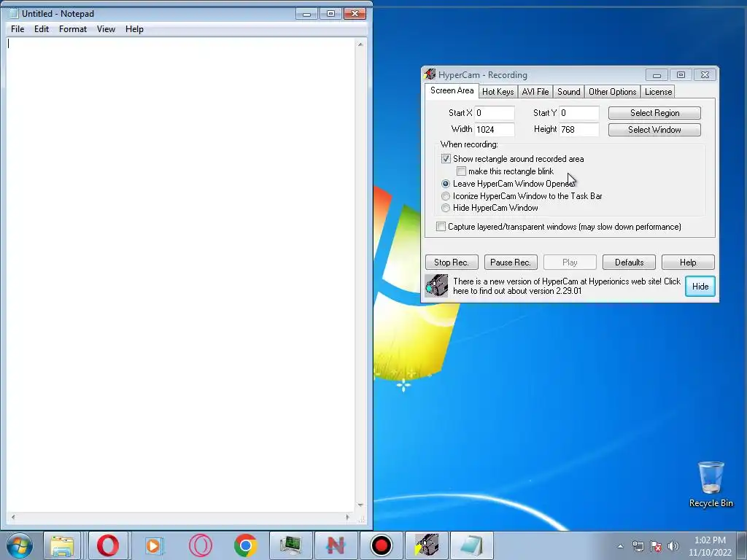Click Notepad horizontal scrollbar right arrow
This screenshot has width=747, height=560.
click(348, 517)
